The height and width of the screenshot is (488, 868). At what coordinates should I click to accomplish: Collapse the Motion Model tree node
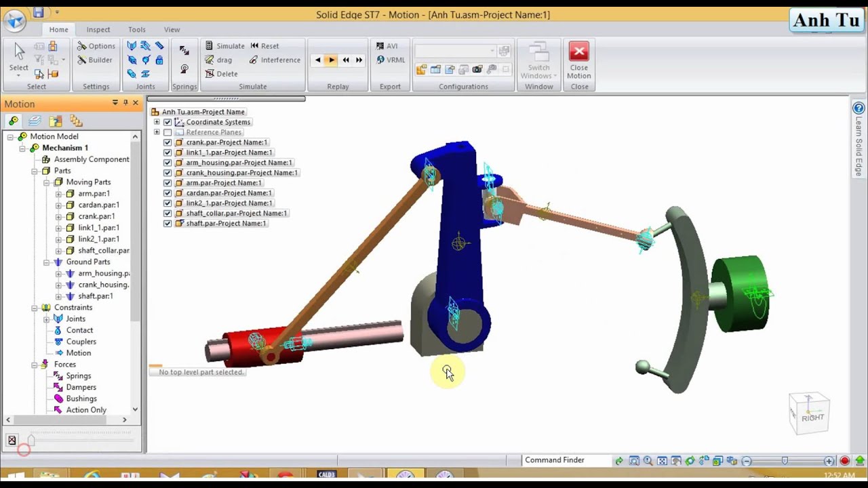(x=11, y=137)
